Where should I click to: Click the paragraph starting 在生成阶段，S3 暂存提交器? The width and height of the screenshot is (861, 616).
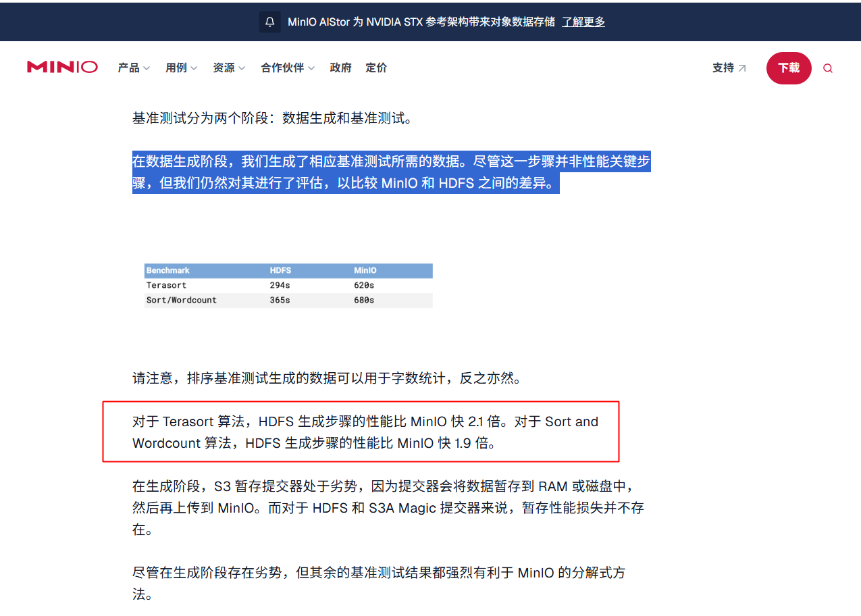tap(388, 508)
